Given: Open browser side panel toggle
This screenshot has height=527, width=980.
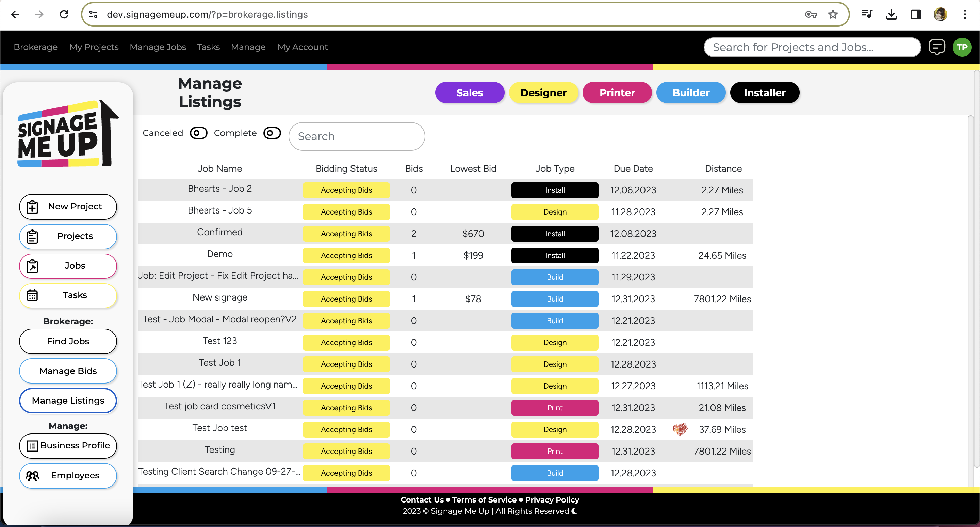Looking at the screenshot, I should coord(916,14).
